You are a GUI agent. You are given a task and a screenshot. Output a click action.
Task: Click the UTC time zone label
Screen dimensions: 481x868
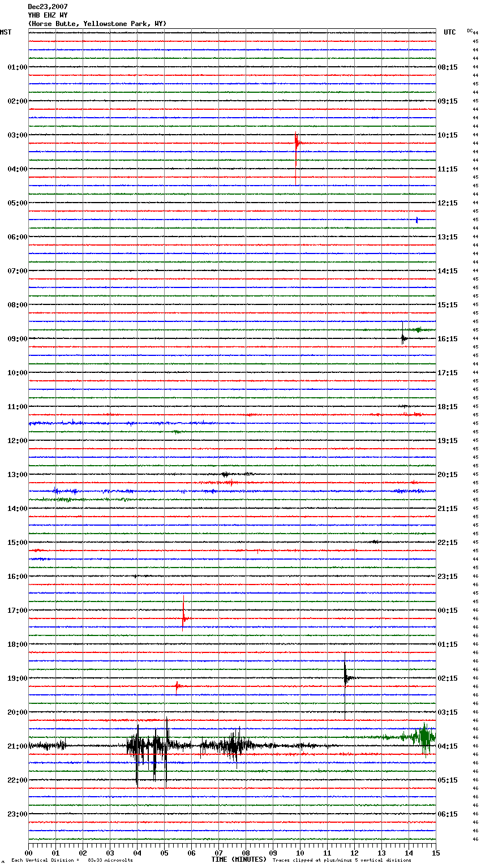click(449, 32)
